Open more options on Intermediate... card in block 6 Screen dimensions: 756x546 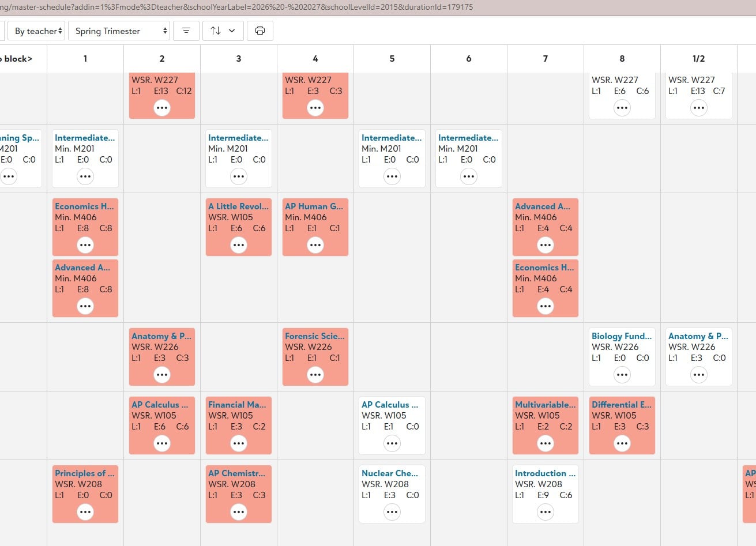pyautogui.click(x=469, y=176)
